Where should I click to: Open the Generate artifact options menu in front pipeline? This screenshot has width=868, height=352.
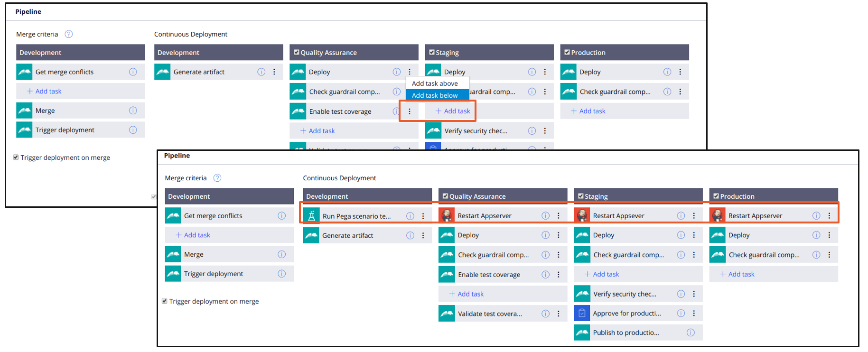tap(423, 235)
